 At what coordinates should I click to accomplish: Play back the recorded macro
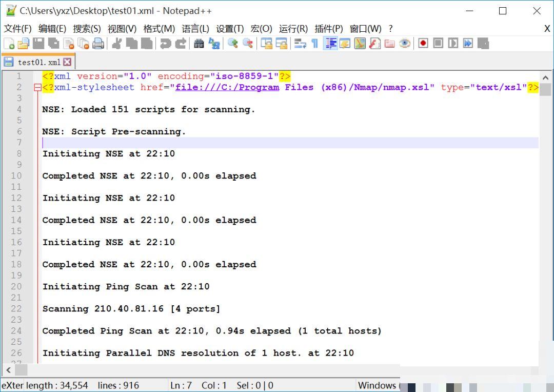(453, 44)
